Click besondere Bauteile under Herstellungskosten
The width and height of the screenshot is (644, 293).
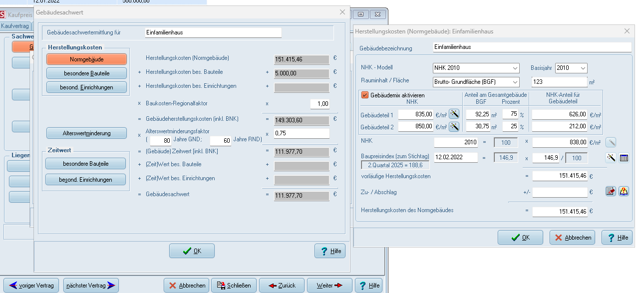coord(86,73)
